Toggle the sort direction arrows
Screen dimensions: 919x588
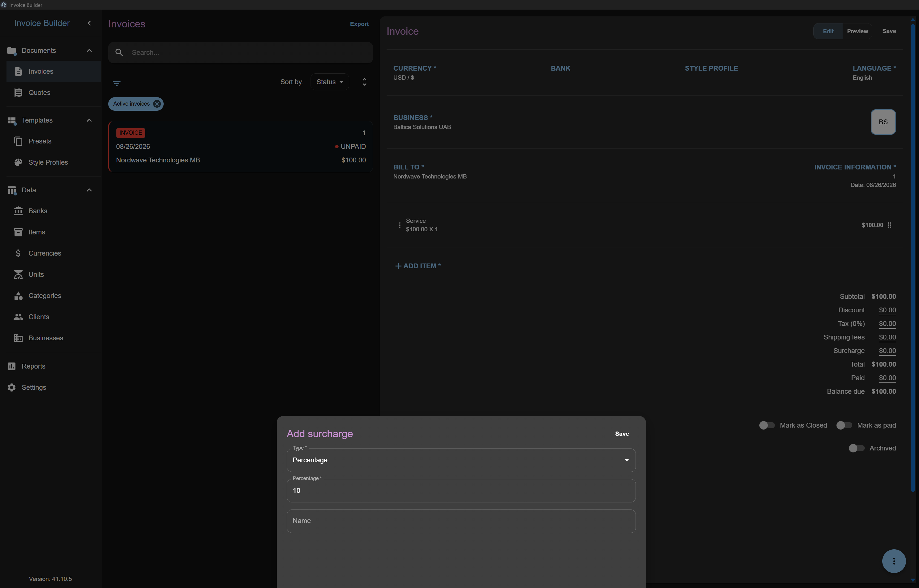(364, 82)
